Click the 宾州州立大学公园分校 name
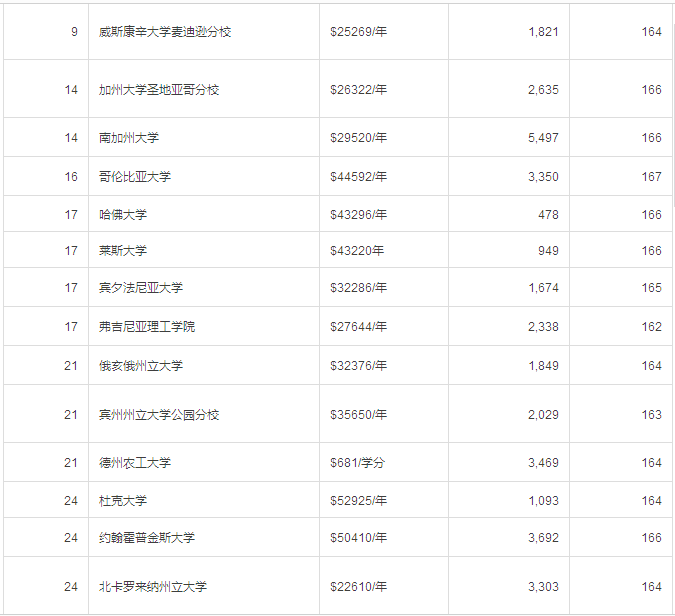 tap(159, 415)
